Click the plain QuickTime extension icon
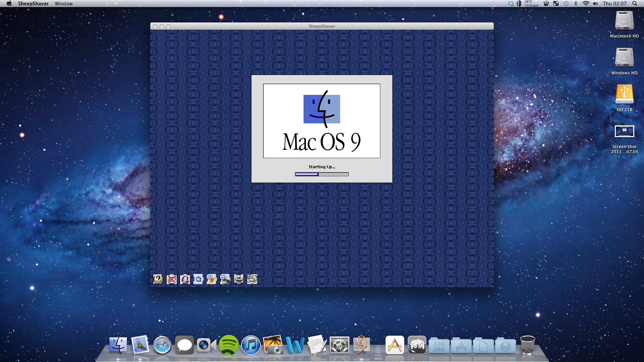644x362 pixels. click(x=198, y=279)
